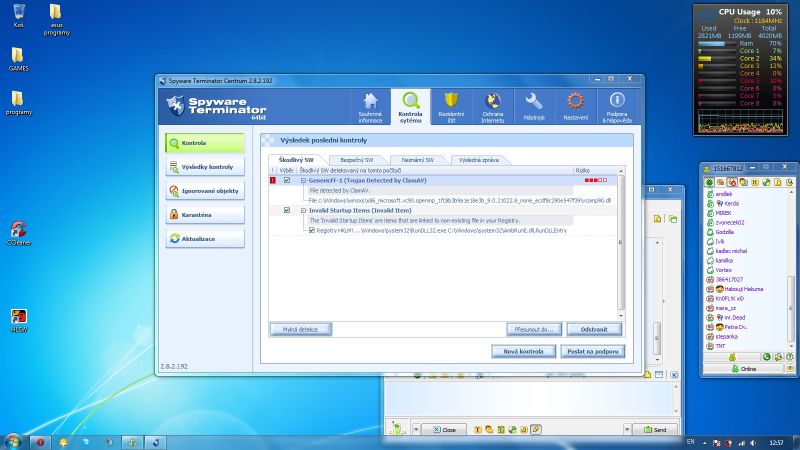Open Online status menu in ICQ window
The width and height of the screenshot is (800, 450).
[x=744, y=368]
